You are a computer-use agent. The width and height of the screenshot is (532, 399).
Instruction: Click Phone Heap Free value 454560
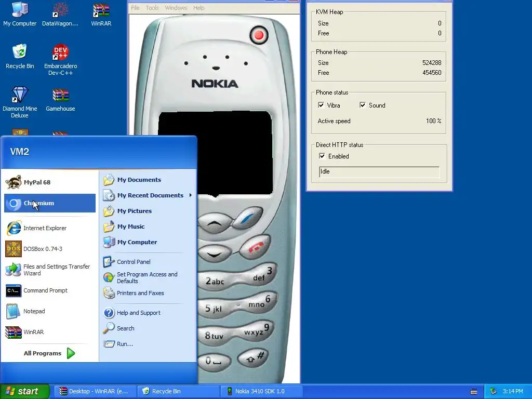432,73
